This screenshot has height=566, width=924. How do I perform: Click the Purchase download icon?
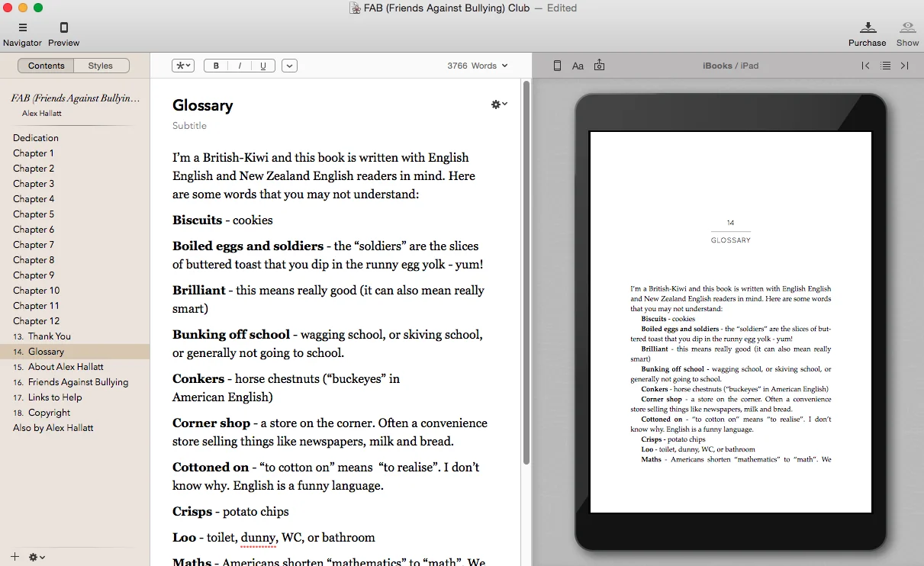pos(867,28)
